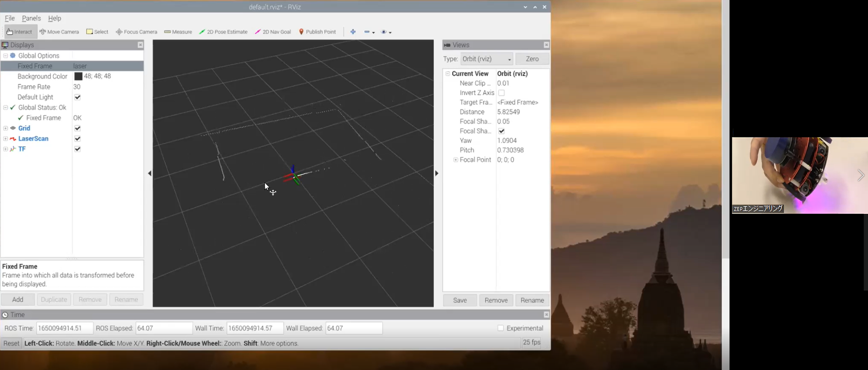Select the 2D Pose Estimate tool
This screenshot has width=868, height=370.
click(x=223, y=32)
